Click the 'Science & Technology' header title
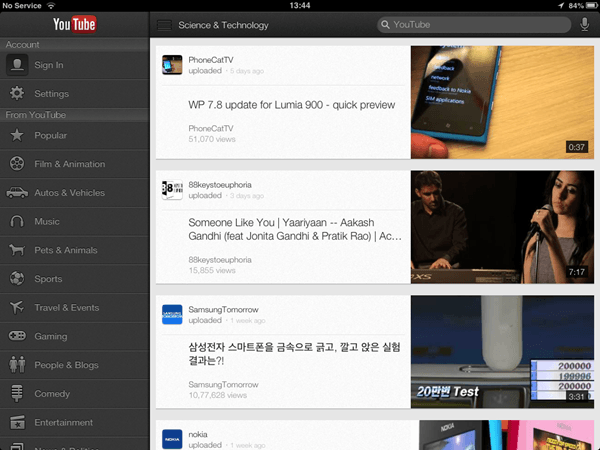The width and height of the screenshot is (600, 450). coord(223,25)
